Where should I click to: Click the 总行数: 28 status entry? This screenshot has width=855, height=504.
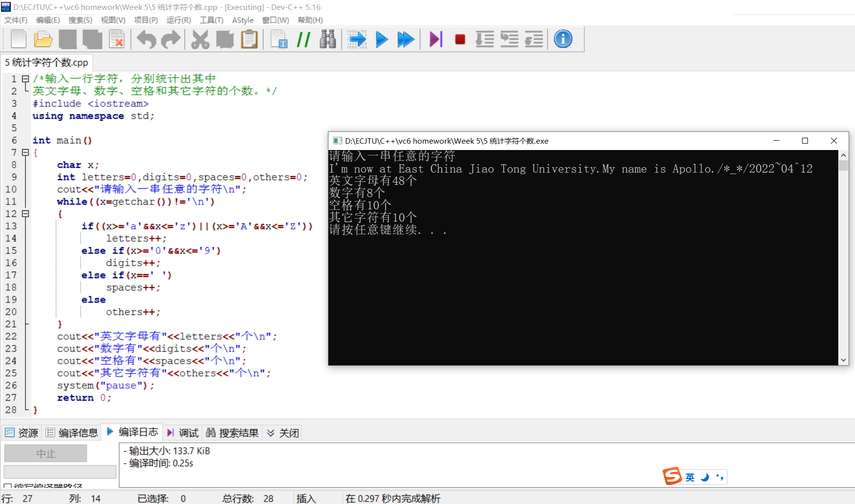(248, 499)
